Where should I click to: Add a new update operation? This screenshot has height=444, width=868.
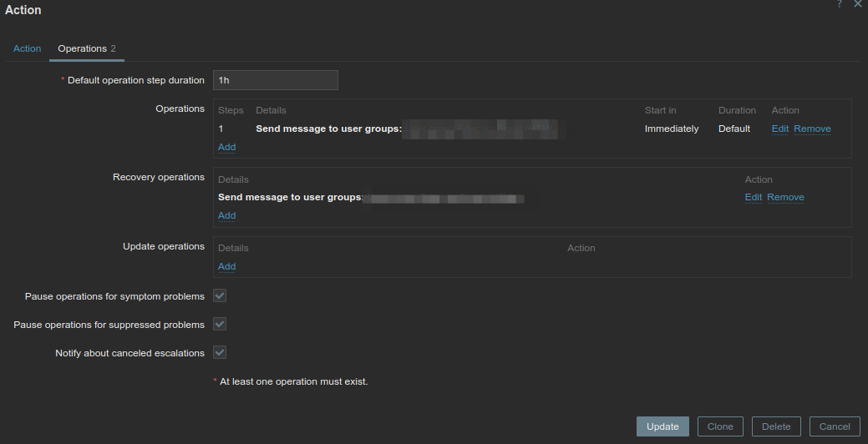click(x=226, y=266)
